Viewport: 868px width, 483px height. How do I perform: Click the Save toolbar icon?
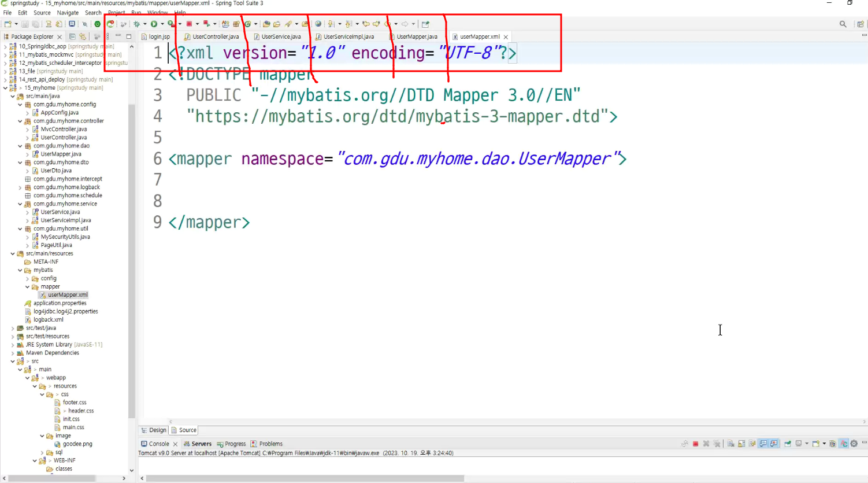(x=25, y=24)
